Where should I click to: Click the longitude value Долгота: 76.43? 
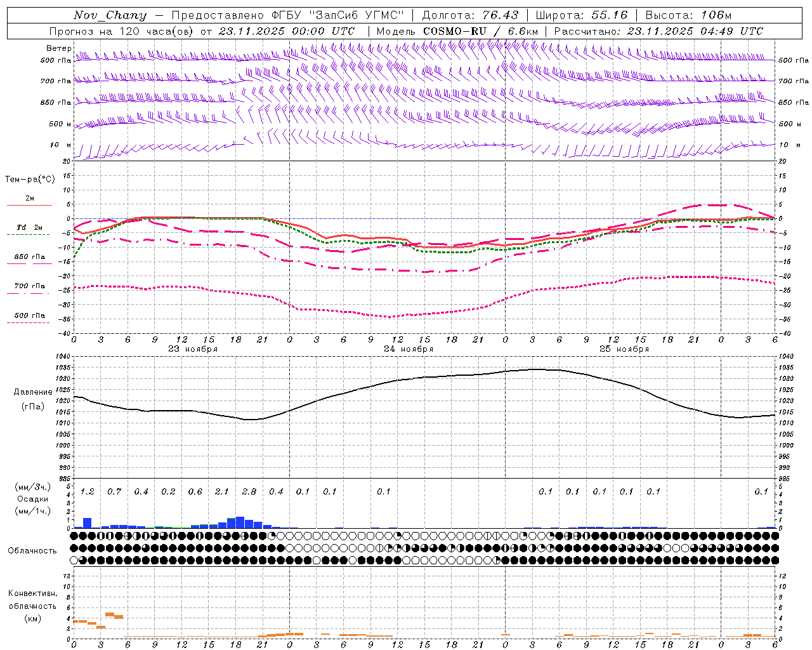470,15
